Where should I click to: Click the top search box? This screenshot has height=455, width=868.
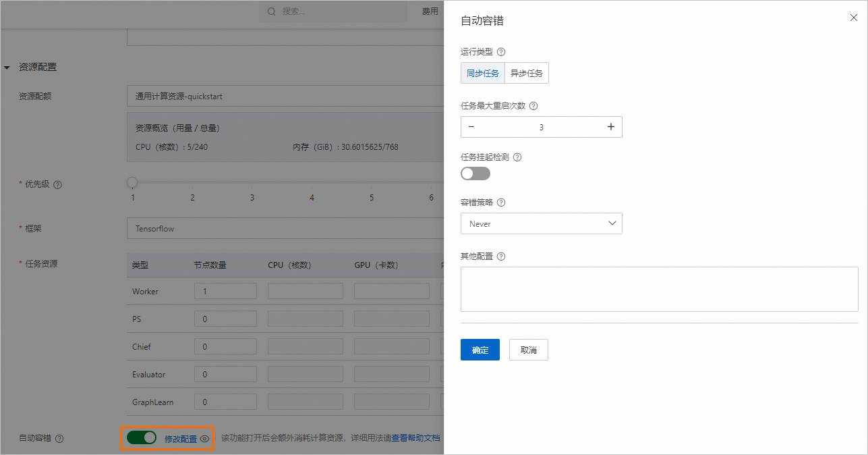point(333,11)
